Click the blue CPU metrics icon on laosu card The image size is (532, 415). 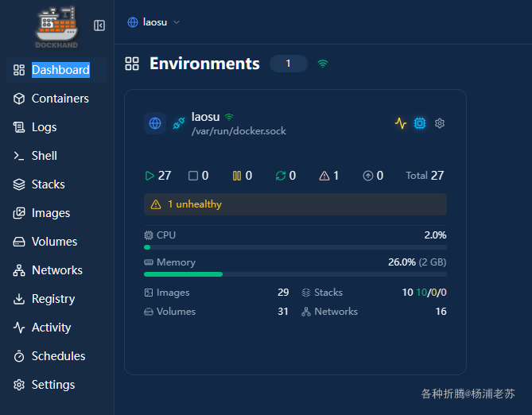[x=420, y=123]
